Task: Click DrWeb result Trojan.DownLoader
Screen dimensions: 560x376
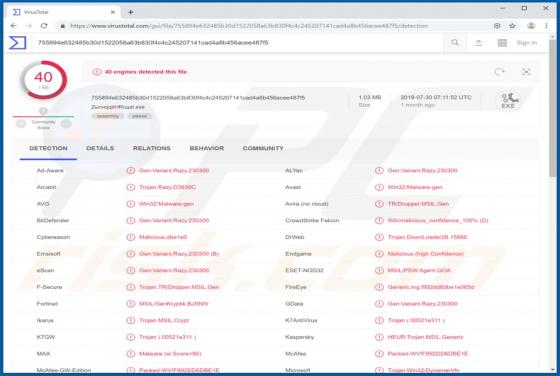Action: 428,237
